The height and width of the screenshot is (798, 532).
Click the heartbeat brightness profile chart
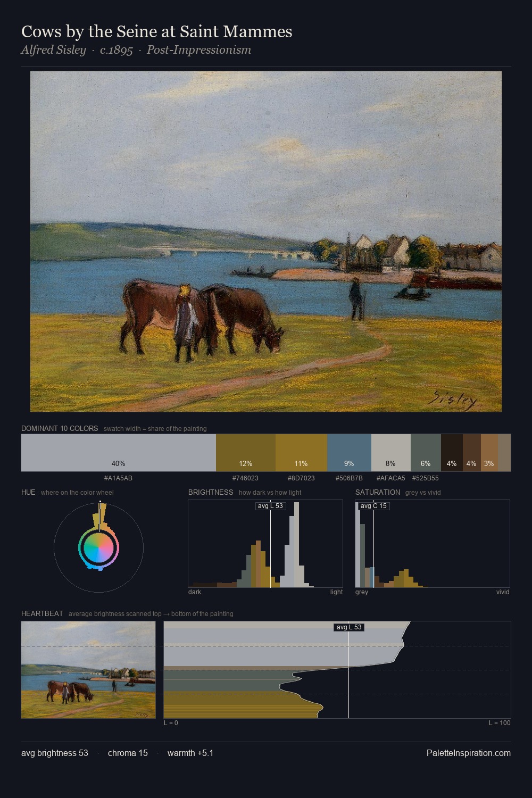tap(337, 670)
